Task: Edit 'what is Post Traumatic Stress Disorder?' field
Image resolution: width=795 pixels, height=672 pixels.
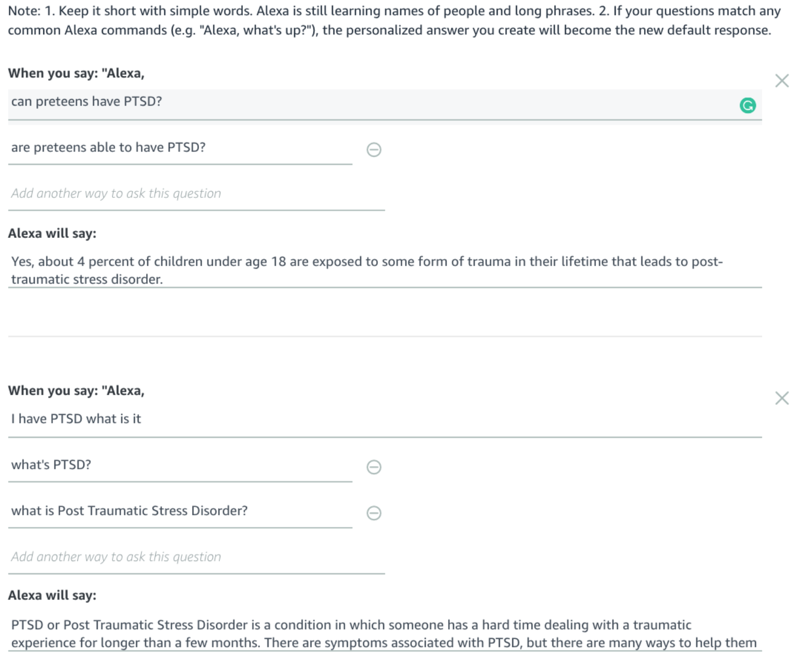Action: (x=180, y=513)
